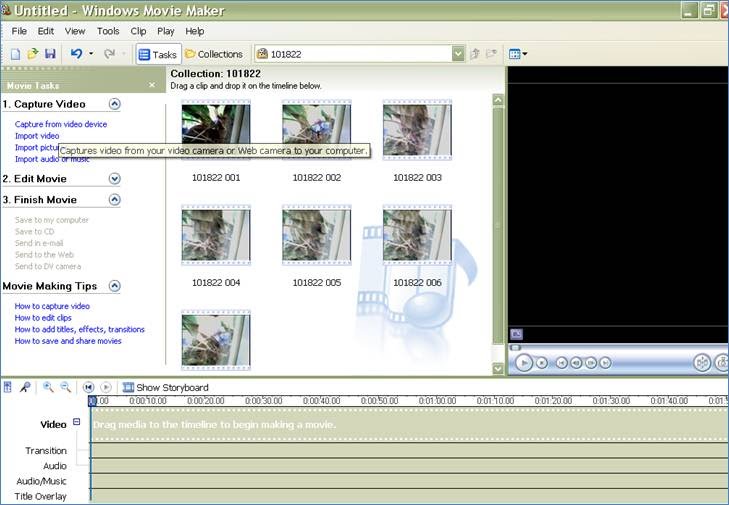Collapse the Video track
Screen dimensions: 729x505
77,422
